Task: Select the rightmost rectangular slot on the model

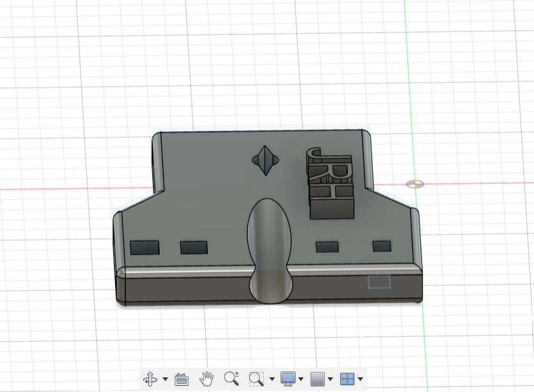Action: pos(382,246)
